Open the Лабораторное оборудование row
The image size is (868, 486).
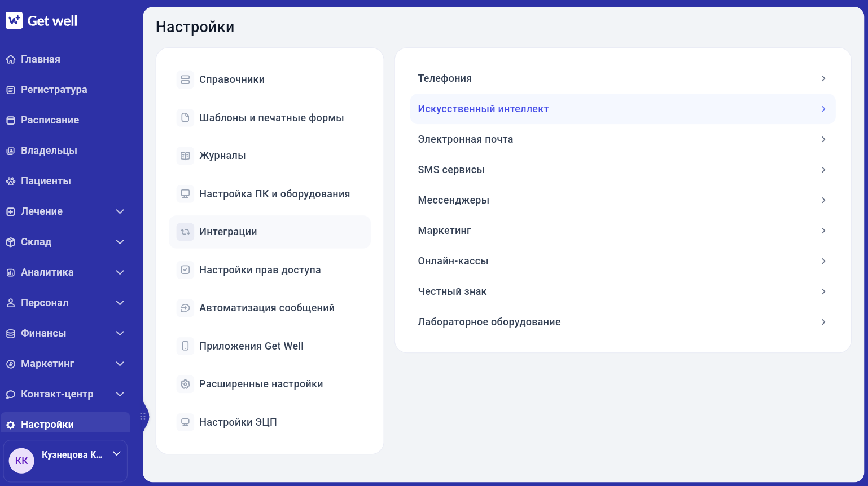pyautogui.click(x=622, y=322)
